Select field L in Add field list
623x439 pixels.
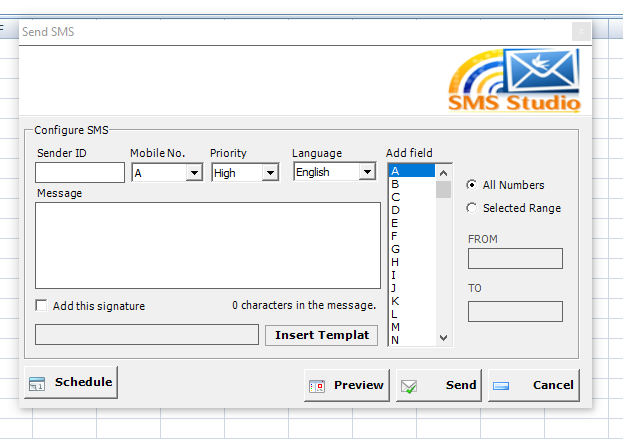tap(412, 314)
